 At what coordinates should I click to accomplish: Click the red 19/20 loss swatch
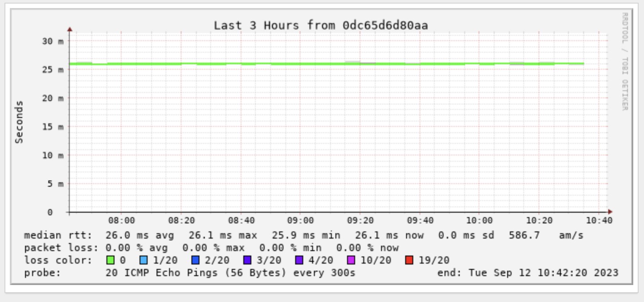point(410,260)
